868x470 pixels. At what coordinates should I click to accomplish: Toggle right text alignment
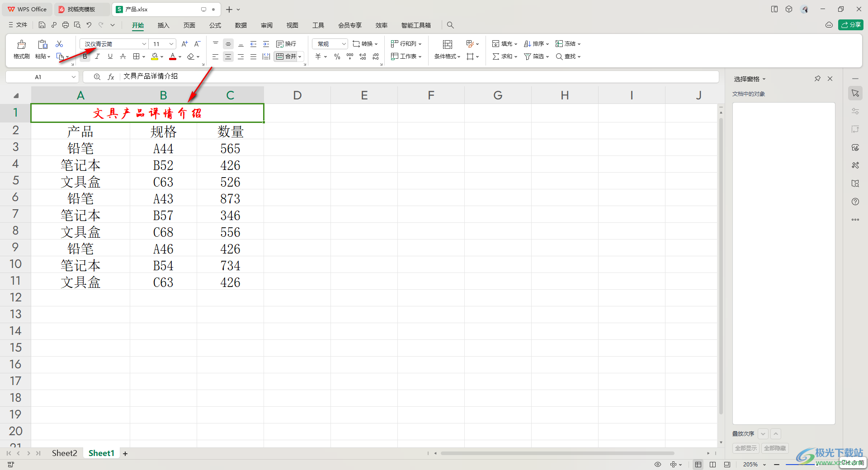(x=241, y=56)
